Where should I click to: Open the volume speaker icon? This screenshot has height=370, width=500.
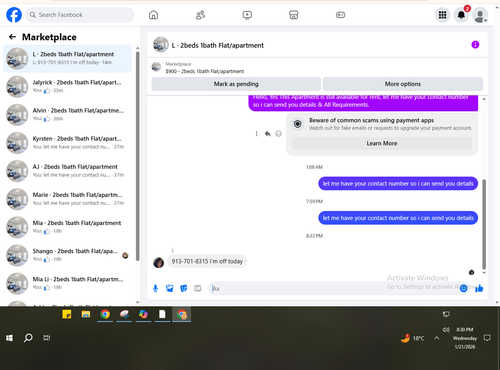tap(446, 329)
